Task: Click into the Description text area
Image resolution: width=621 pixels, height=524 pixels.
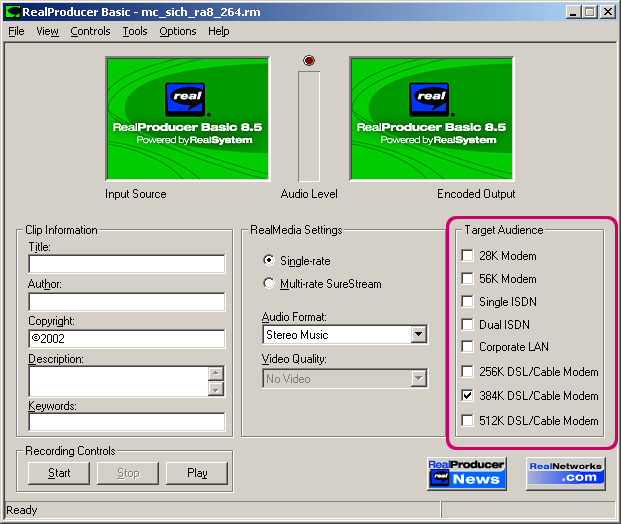Action: 118,381
